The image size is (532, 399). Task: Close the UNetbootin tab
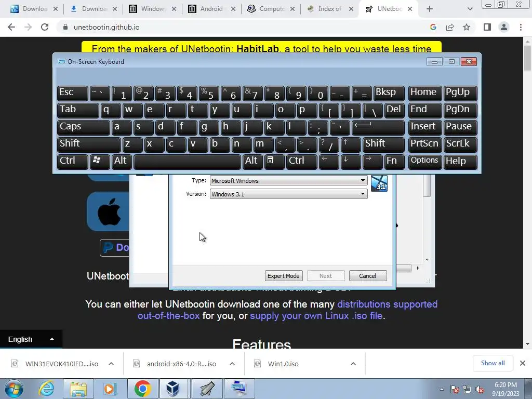(410, 9)
